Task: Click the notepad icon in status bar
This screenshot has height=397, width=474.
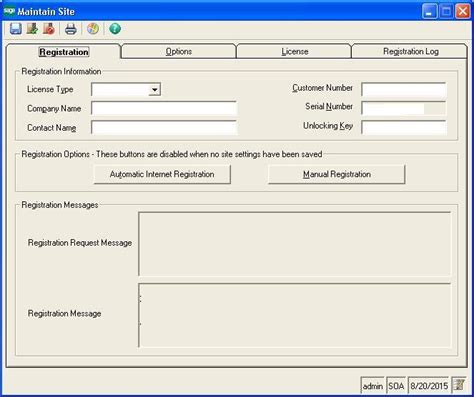Action: 460,385
